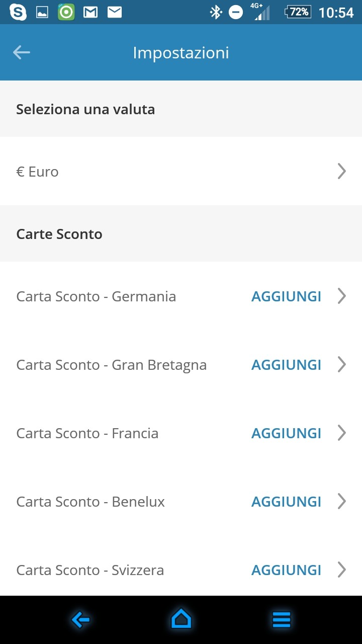Image resolution: width=362 pixels, height=644 pixels.
Task: Tap the Gmail notification icon
Action: click(90, 12)
